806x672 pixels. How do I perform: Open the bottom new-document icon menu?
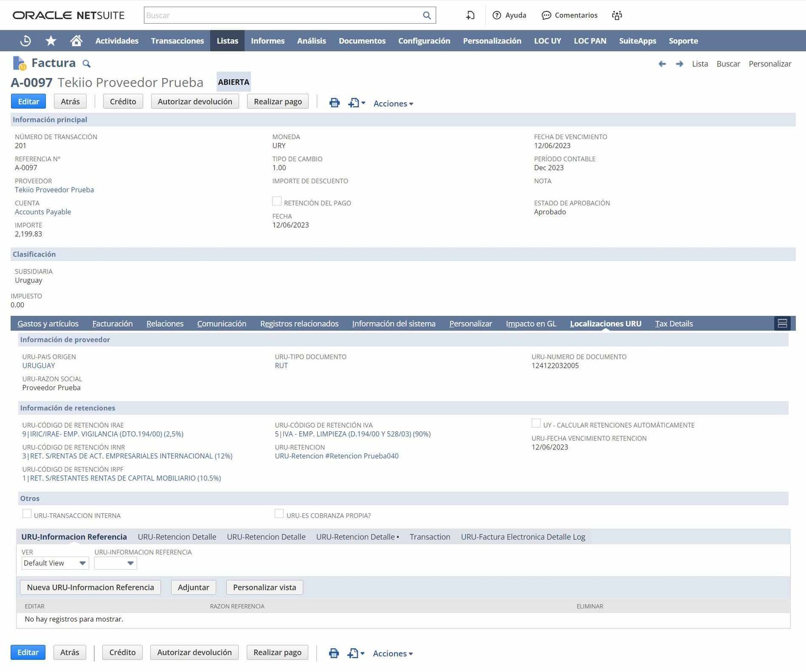(356, 653)
